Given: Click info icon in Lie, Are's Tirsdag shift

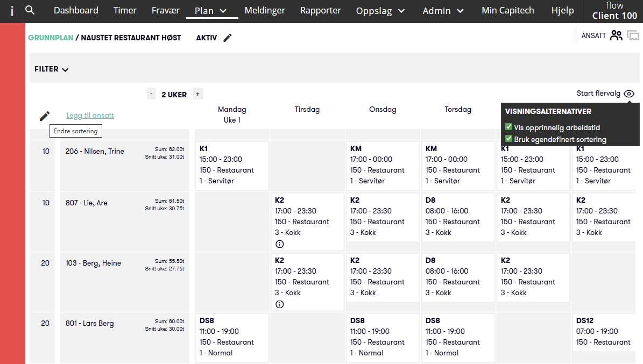Looking at the screenshot, I should [x=279, y=244].
